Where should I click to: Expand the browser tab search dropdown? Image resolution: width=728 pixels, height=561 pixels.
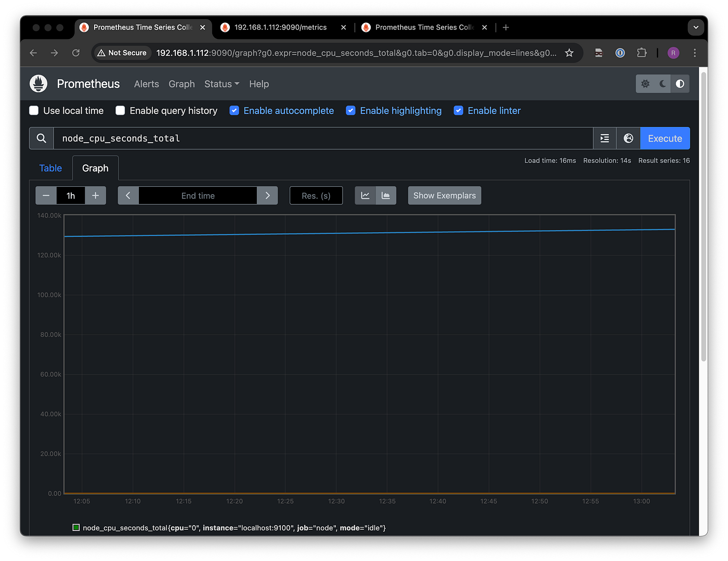(696, 27)
